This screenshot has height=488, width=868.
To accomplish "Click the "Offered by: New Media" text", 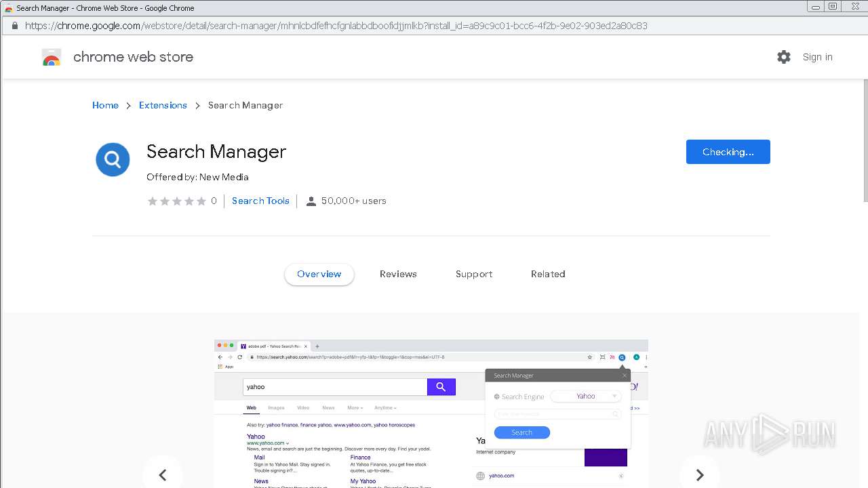I will pyautogui.click(x=197, y=177).
